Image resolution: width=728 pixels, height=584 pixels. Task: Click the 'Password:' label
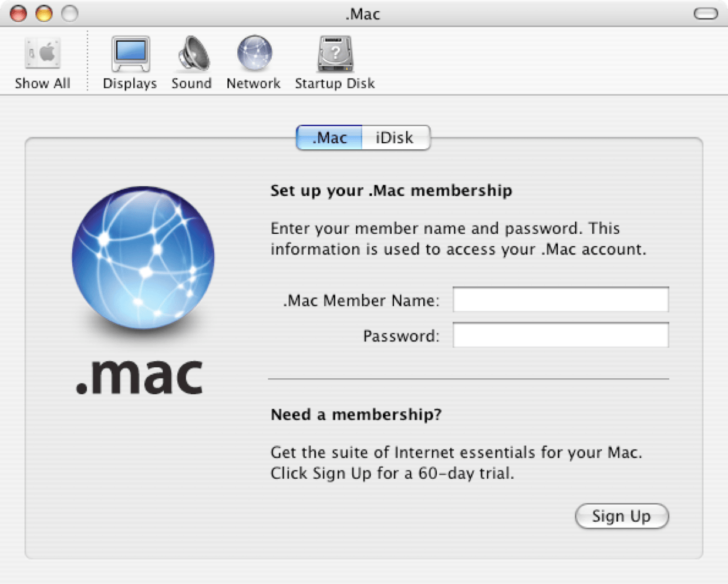(x=401, y=336)
